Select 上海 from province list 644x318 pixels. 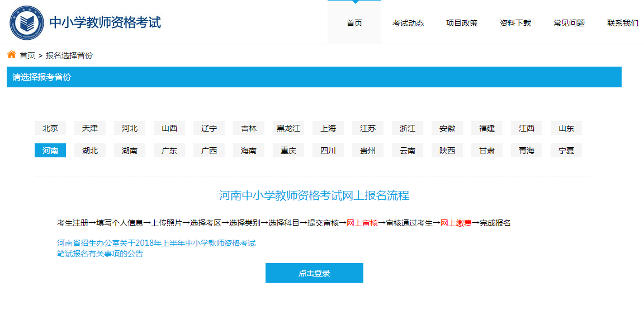tap(328, 128)
